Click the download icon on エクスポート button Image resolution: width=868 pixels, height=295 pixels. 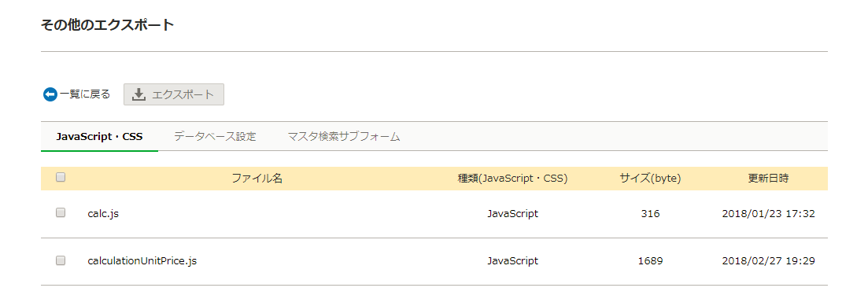click(139, 94)
